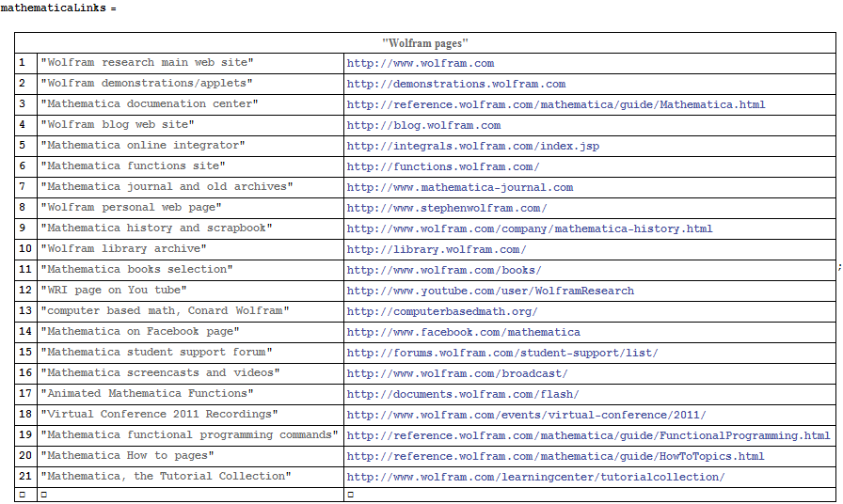The width and height of the screenshot is (843, 504).
Task: Open the wolfram.com/books/ link
Action: point(444,270)
